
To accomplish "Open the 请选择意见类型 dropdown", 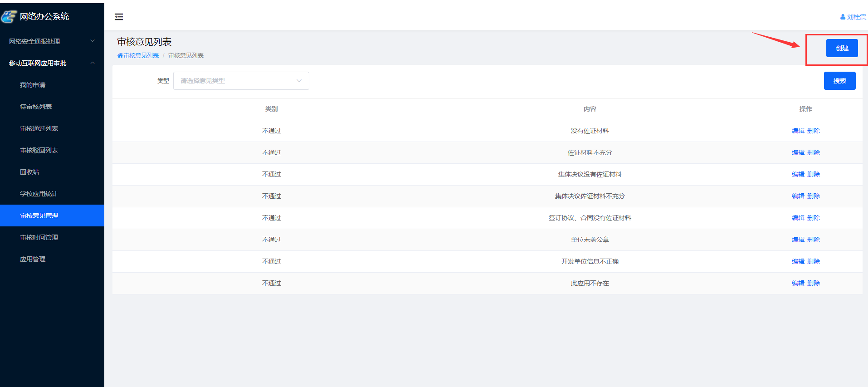I will tap(241, 81).
